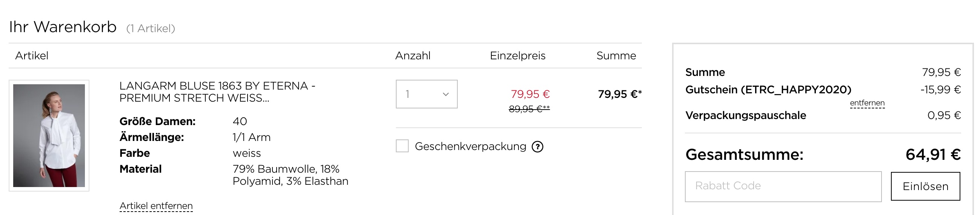The image size is (980, 215).
Task: Click the crossed-out price 89,95 €
Action: click(529, 109)
